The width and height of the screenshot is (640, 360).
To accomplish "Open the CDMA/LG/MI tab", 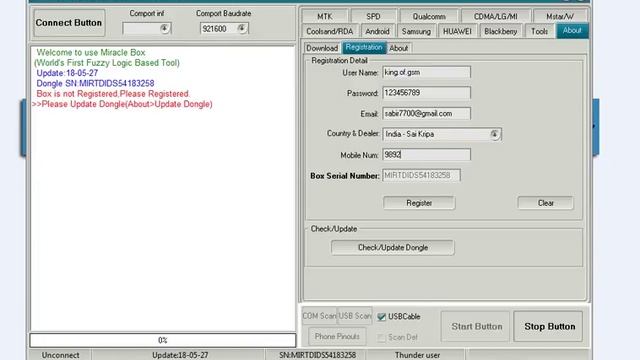I will [x=496, y=16].
